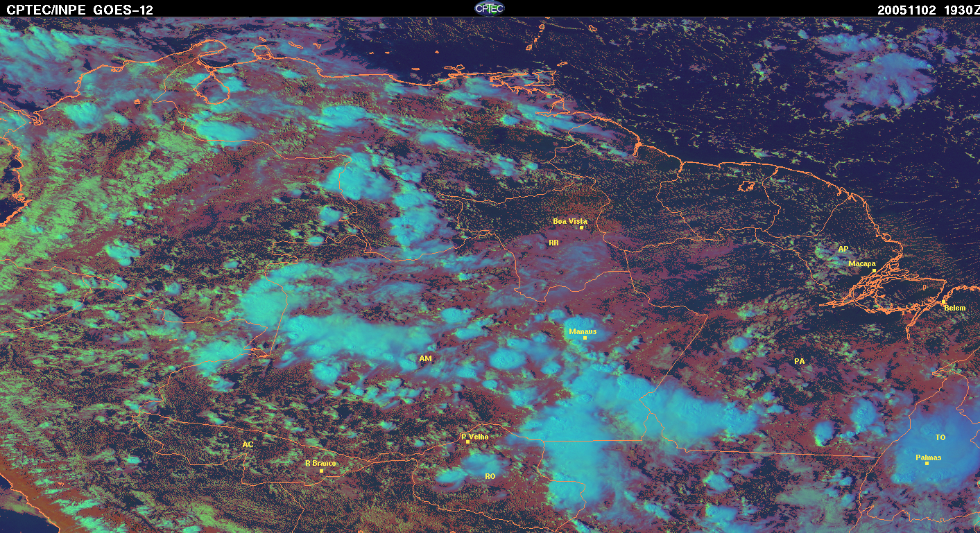This screenshot has width=980, height=533.
Task: Click the CPTEC logo in header
Action: coord(490,8)
